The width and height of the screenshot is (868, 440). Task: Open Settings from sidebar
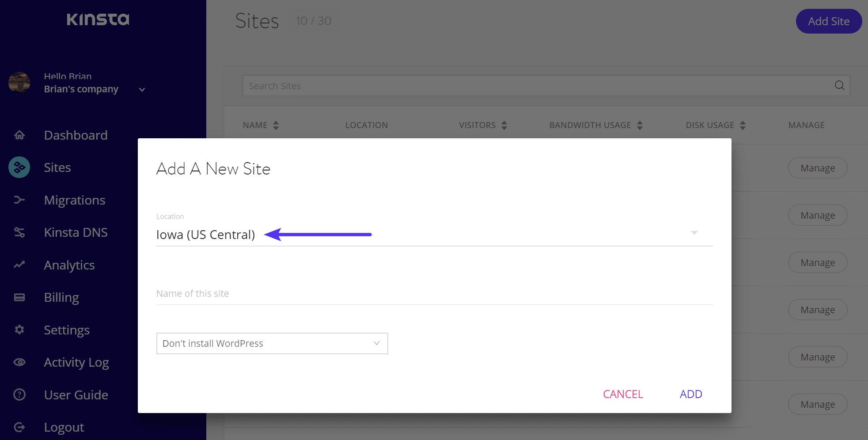(67, 330)
